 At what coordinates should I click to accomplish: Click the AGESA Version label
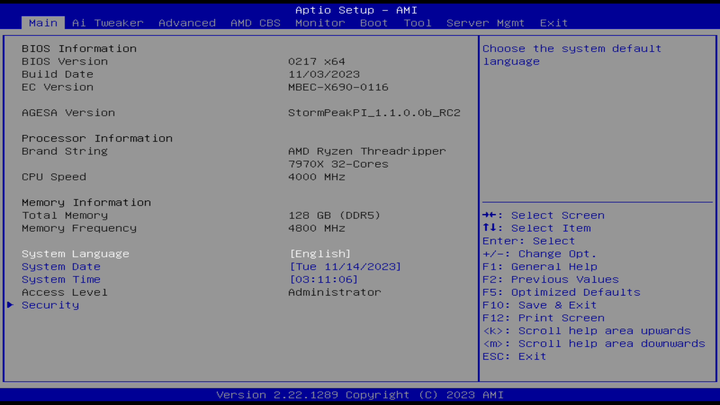[68, 113]
